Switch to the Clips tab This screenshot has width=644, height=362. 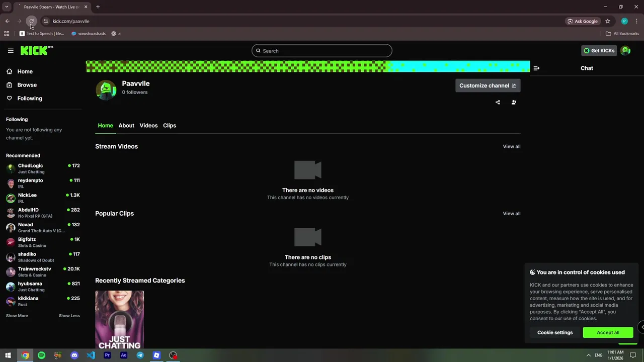(x=170, y=126)
